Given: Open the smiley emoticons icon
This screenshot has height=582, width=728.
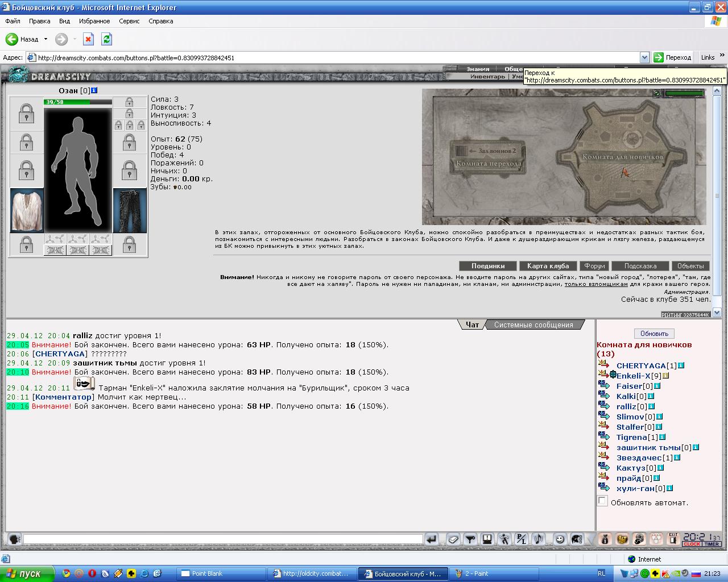Looking at the screenshot, I should [x=560, y=539].
